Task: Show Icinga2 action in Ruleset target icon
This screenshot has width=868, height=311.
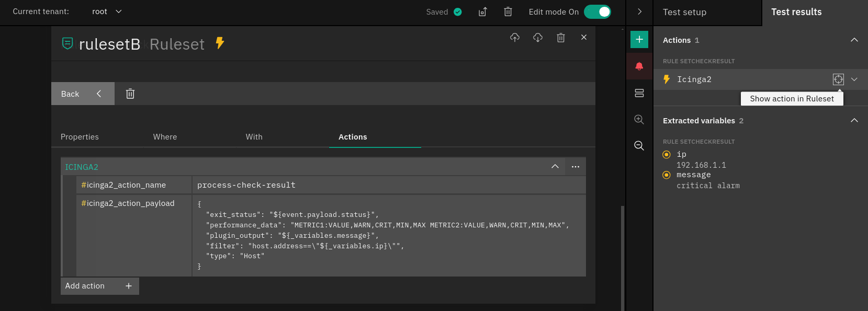Action: pos(838,79)
